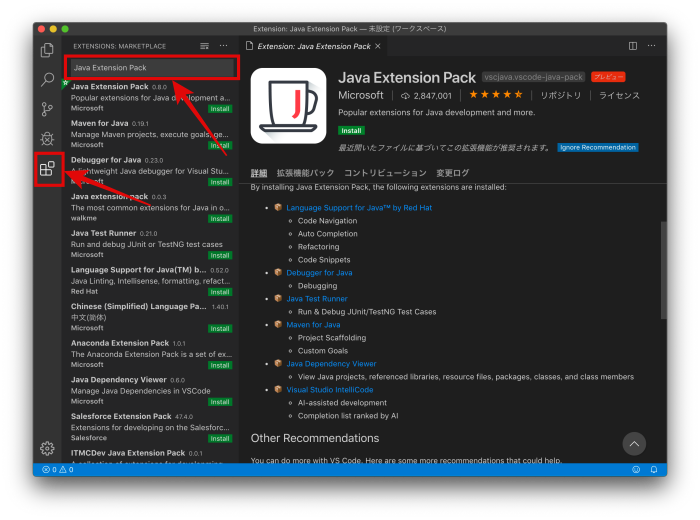Screen dimensions: 700x520
Task: Split the editor to the right
Action: [x=633, y=46]
